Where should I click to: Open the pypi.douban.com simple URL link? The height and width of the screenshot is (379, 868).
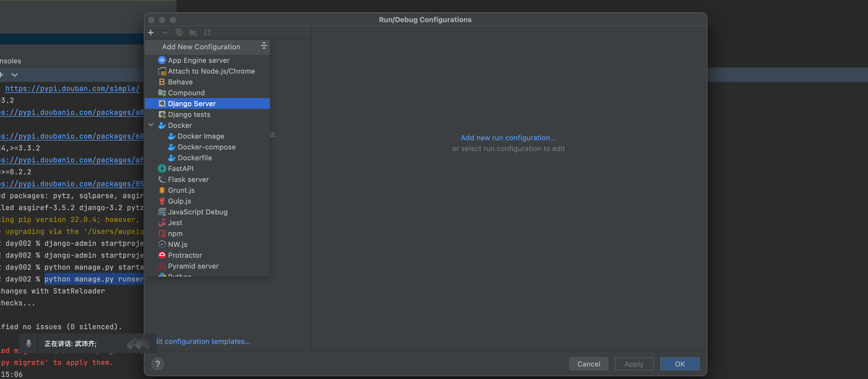(72, 89)
